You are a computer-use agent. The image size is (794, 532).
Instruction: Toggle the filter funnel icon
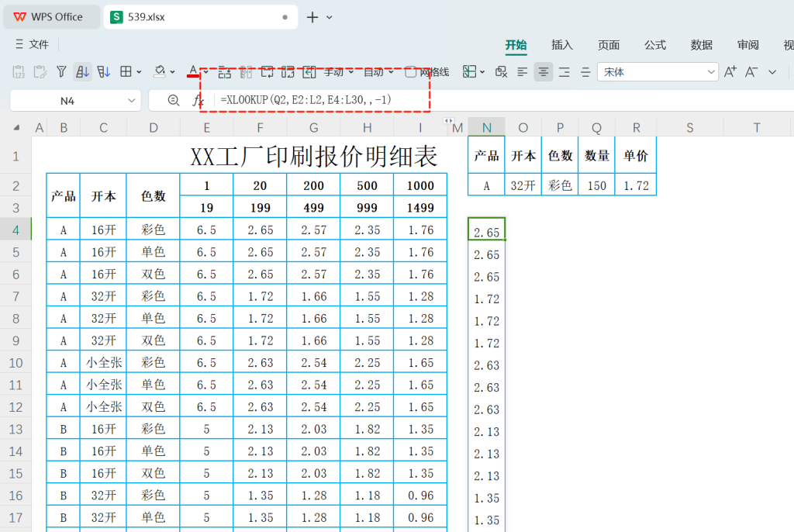(x=61, y=72)
